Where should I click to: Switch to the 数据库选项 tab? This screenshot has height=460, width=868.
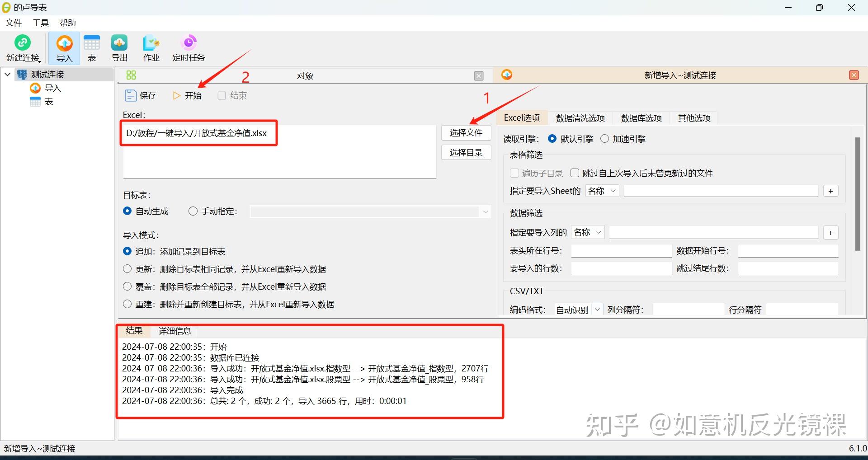641,118
